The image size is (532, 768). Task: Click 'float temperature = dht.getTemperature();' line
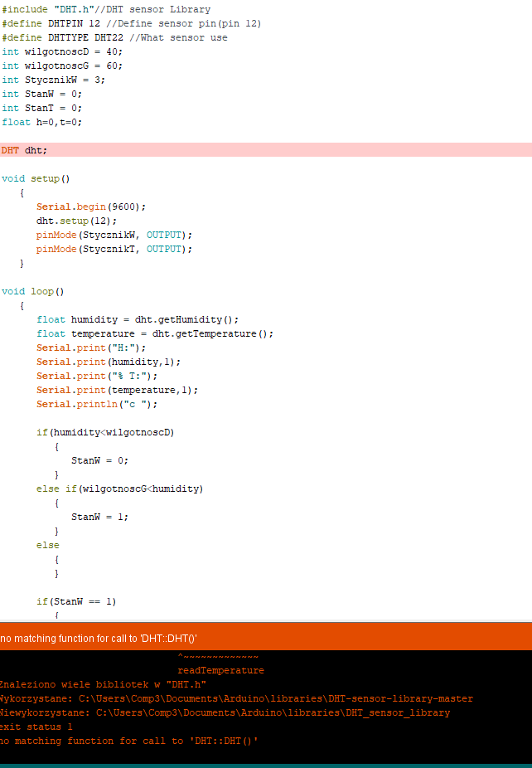coord(155,334)
